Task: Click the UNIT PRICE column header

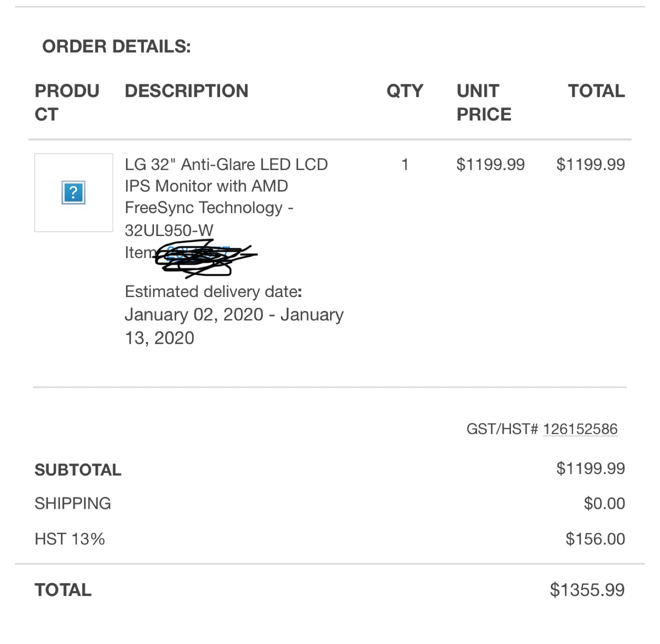Action: point(484,102)
